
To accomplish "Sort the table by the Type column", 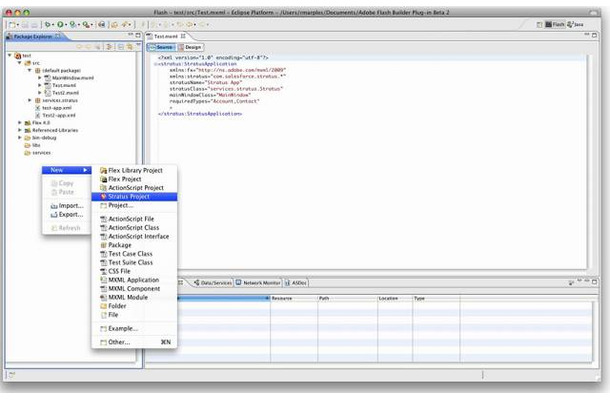I will point(436,298).
